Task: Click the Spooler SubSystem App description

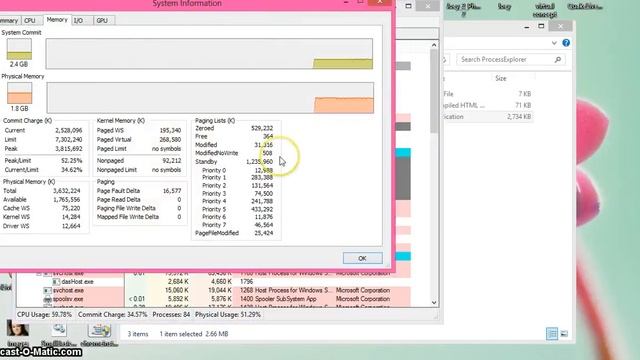Action: point(286,299)
